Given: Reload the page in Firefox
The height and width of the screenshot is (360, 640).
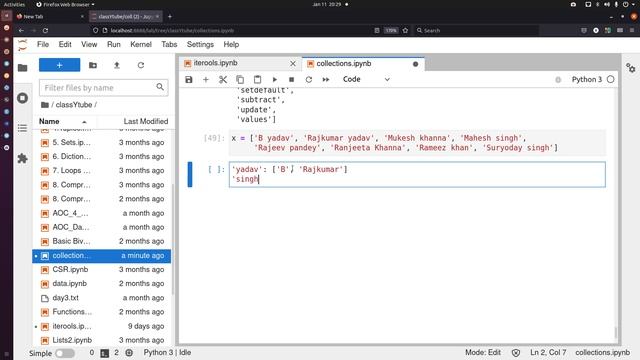Looking at the screenshot, I should click(x=45, y=30).
